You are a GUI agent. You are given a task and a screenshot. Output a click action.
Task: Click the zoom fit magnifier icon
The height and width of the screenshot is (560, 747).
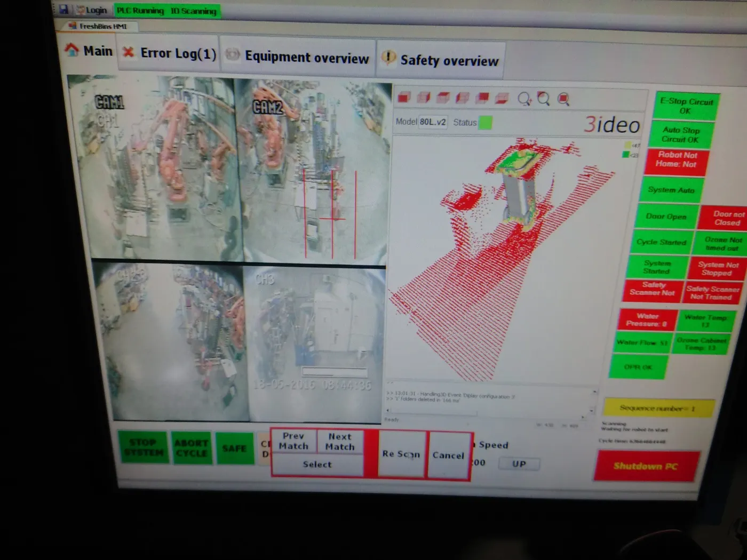tap(563, 99)
